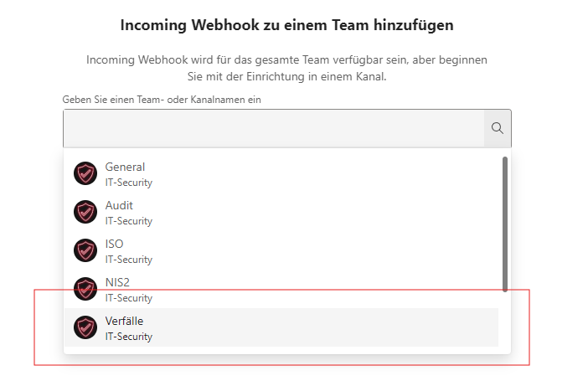Click the shield icon beside NIS2
The image size is (588, 381).
click(x=85, y=289)
